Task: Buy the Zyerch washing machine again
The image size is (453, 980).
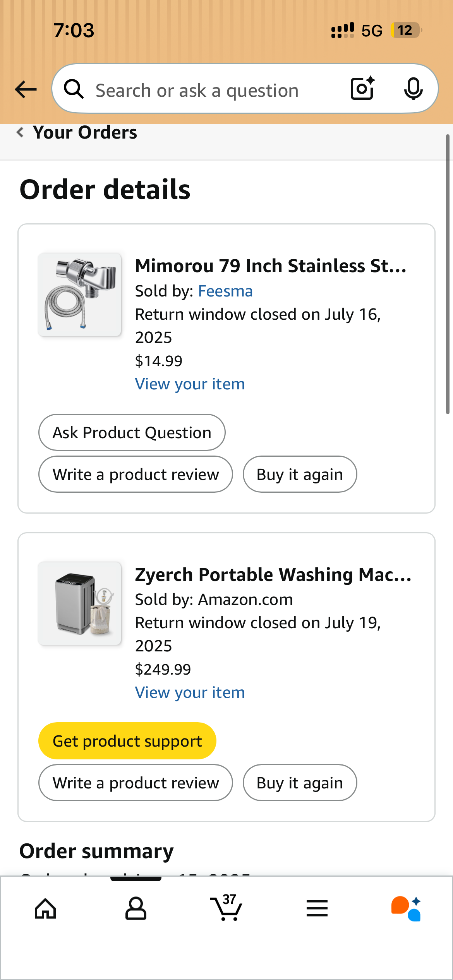Action: click(x=300, y=783)
